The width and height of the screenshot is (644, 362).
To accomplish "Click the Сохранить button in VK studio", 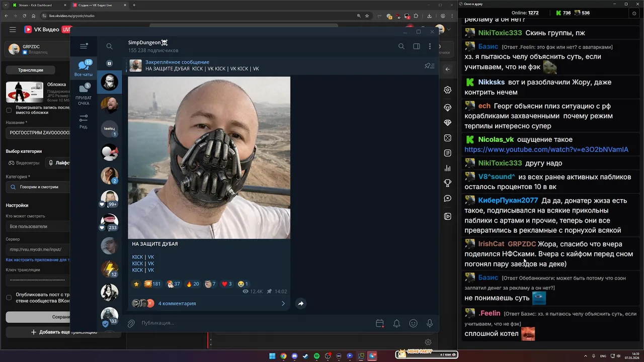I will pos(38,317).
